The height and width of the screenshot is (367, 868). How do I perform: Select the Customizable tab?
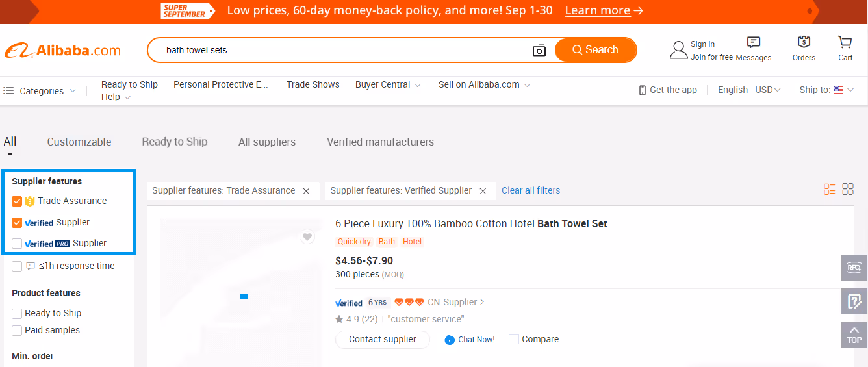[79, 142]
